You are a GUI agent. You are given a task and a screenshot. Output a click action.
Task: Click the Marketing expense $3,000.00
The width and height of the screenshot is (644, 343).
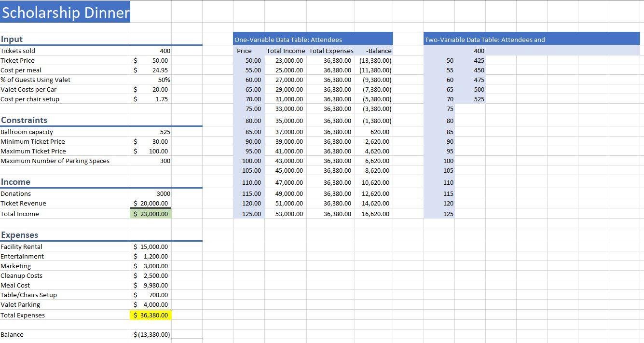click(x=151, y=266)
